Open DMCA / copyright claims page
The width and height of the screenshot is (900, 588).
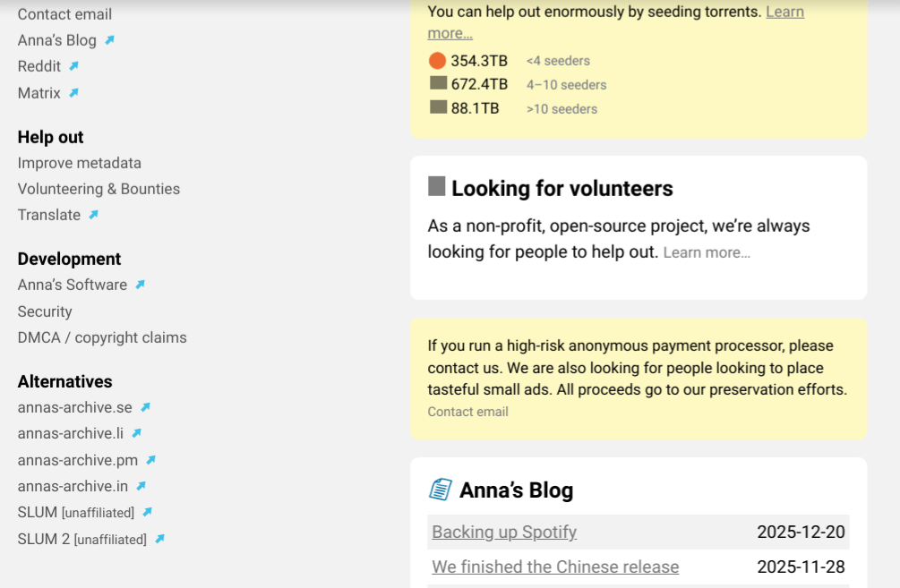click(102, 337)
